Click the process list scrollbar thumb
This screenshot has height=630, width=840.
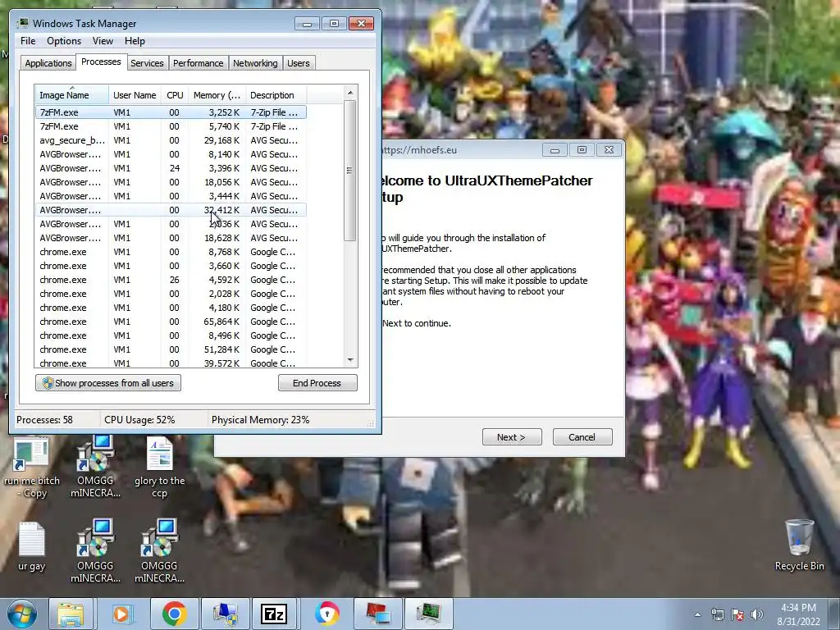[349, 171]
